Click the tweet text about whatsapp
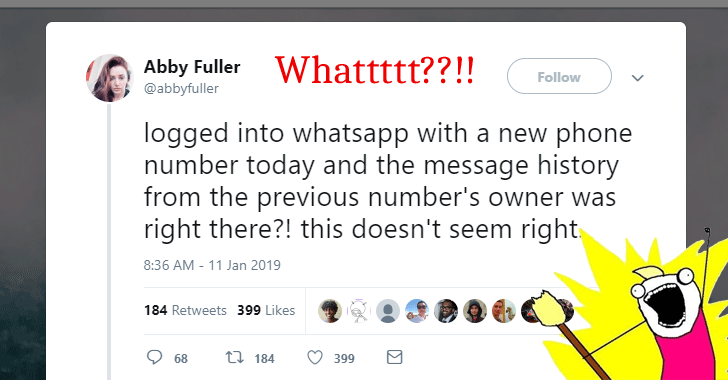 coord(388,181)
